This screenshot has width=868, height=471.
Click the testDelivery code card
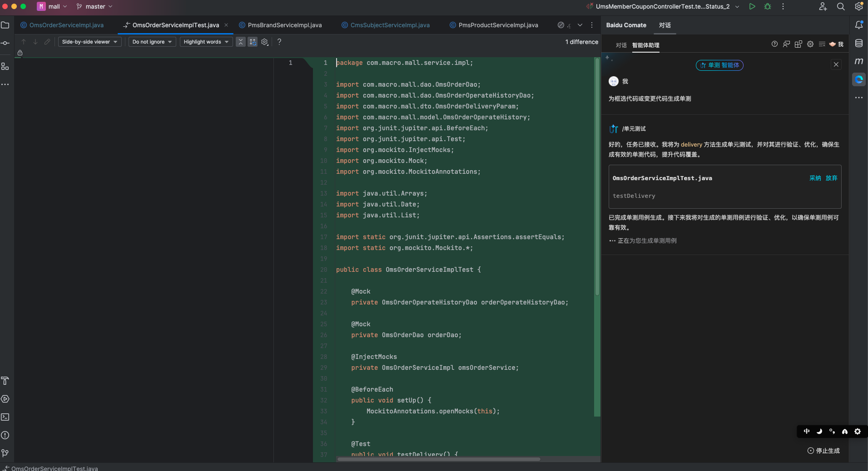pos(725,186)
